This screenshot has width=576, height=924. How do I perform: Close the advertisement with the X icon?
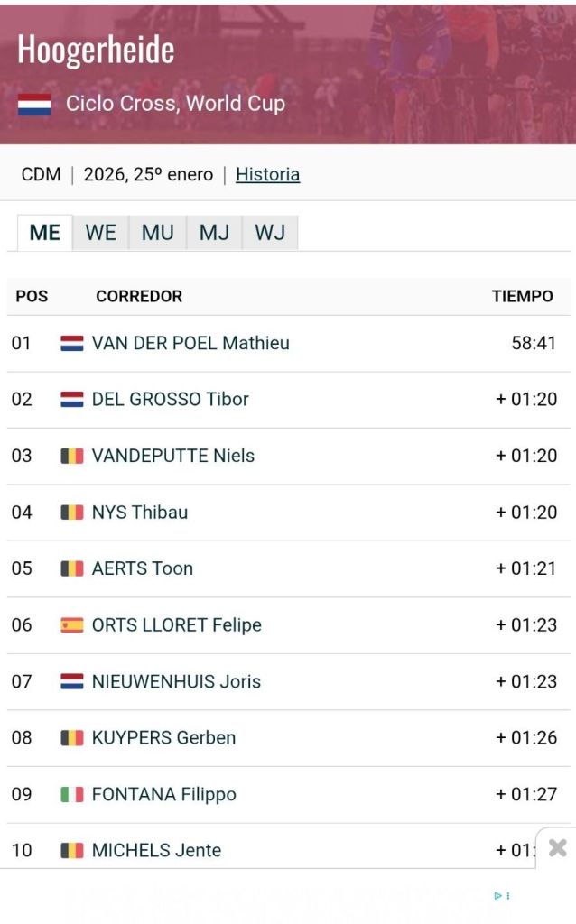[x=557, y=847]
